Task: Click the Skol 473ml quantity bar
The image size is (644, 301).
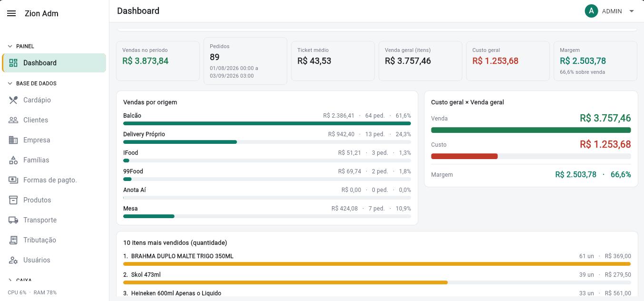Action: 285,282
